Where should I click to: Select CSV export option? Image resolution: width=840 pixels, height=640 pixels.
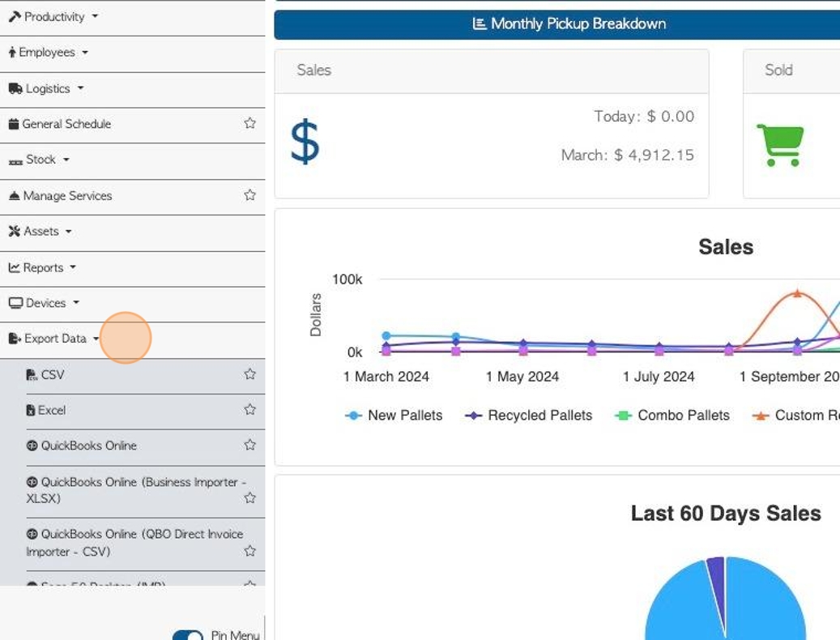pyautogui.click(x=53, y=375)
